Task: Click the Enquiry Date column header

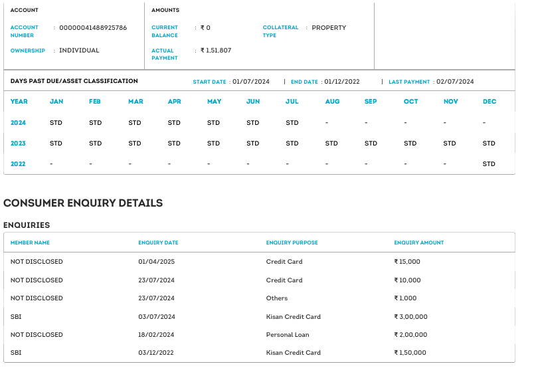Action: [158, 243]
